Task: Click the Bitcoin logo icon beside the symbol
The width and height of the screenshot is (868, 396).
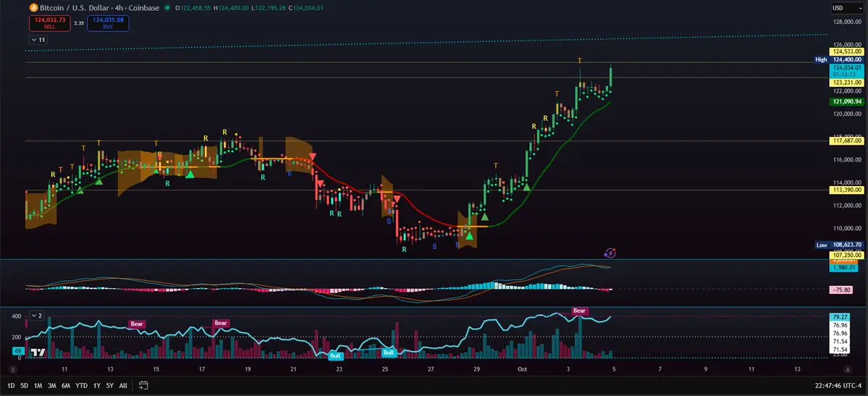Action: [x=33, y=8]
